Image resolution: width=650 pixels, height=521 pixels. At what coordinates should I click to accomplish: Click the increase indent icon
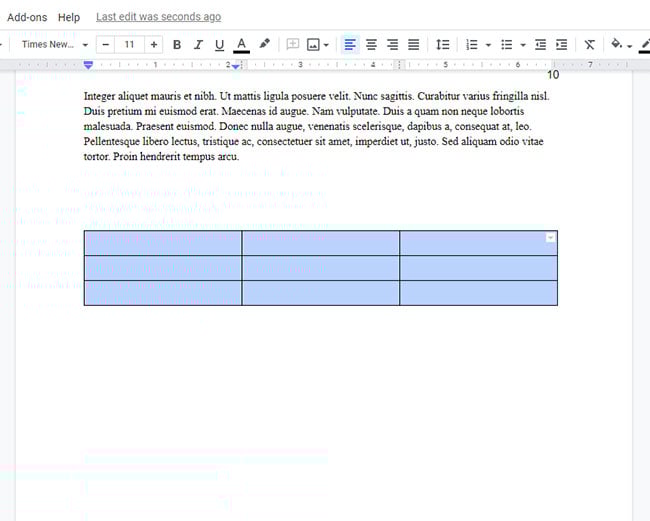click(561, 44)
